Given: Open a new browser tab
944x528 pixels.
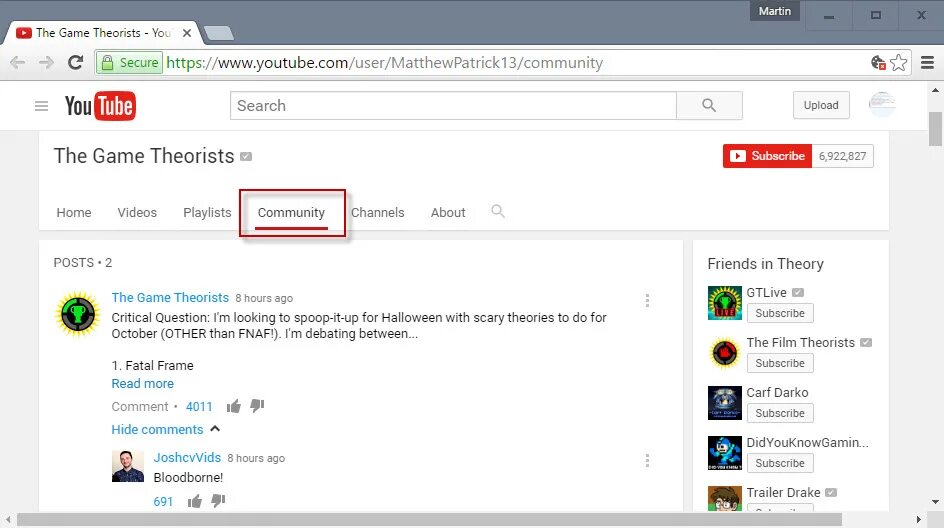Looking at the screenshot, I should coord(219,33).
